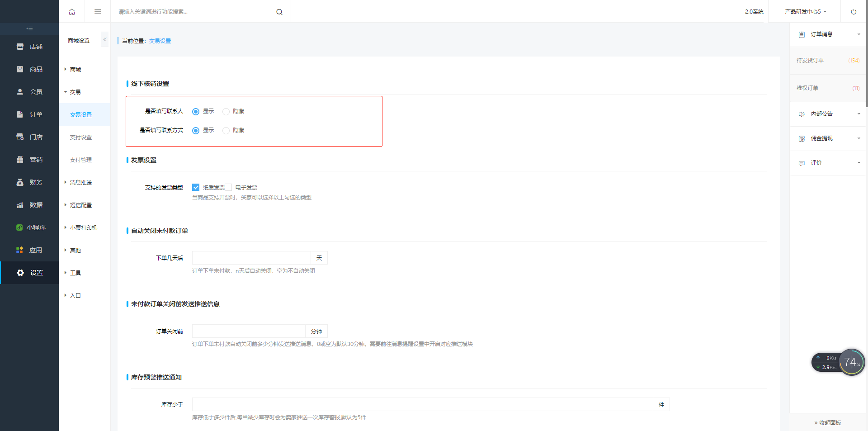Viewport: 868px width, 431px height.
Task: Open the 数据 data section
Action: tap(29, 205)
